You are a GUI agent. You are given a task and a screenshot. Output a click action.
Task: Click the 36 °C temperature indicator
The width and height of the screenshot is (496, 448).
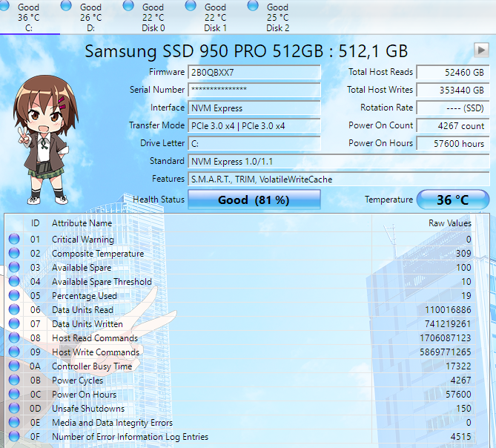pyautogui.click(x=453, y=200)
